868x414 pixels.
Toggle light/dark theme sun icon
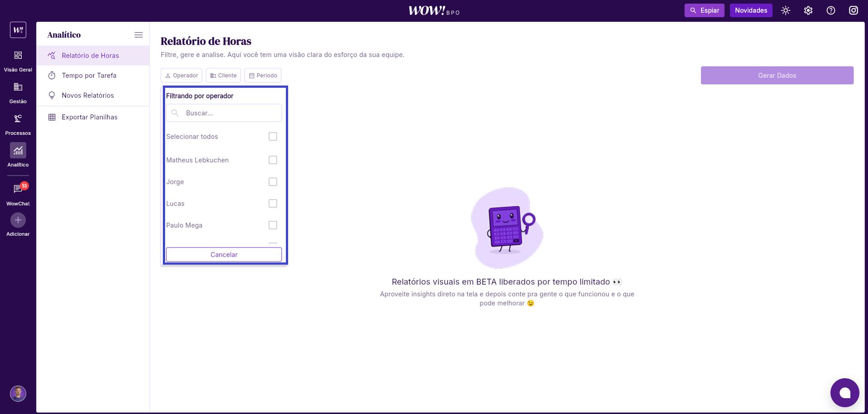point(786,10)
